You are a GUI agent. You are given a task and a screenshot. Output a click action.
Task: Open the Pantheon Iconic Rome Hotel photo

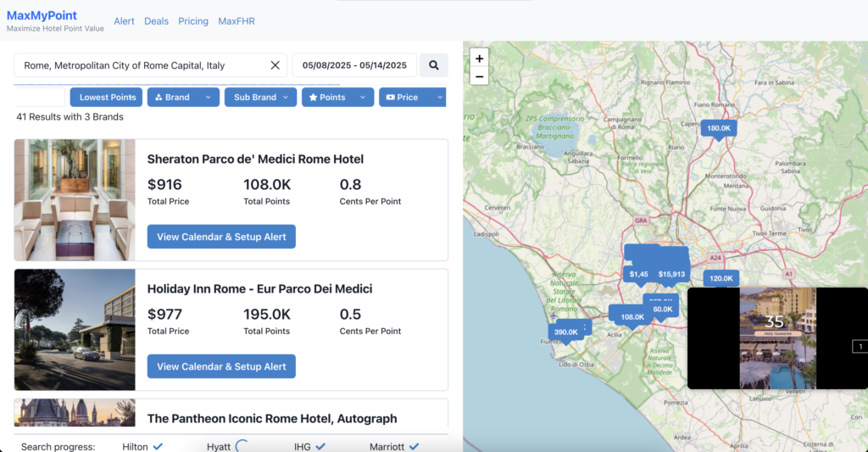(75, 413)
